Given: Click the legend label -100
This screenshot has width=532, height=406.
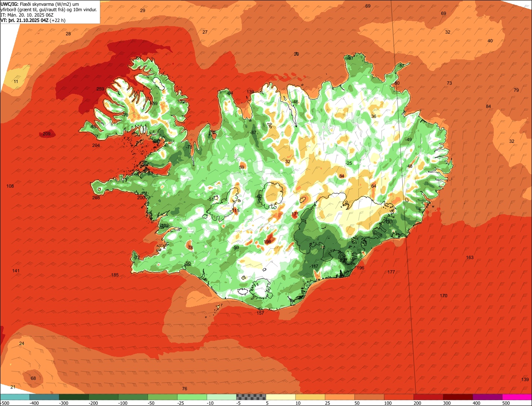Looking at the screenshot, I should (x=122, y=403).
